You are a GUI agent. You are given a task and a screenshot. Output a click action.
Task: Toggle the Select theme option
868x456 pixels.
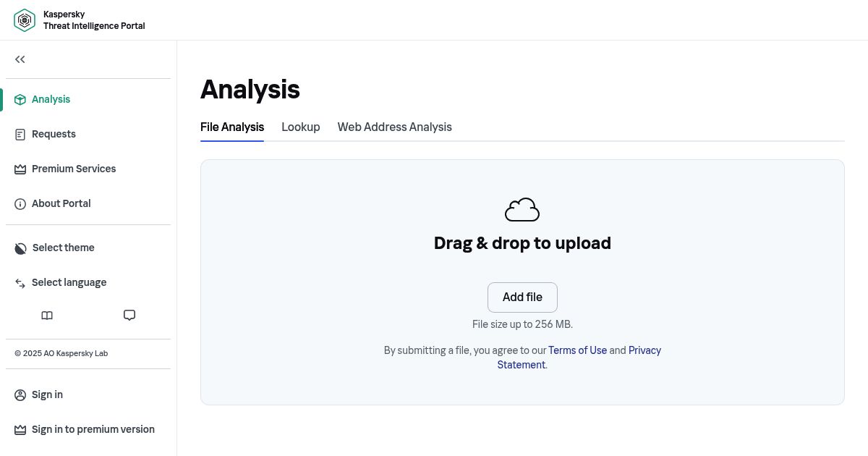click(x=63, y=248)
